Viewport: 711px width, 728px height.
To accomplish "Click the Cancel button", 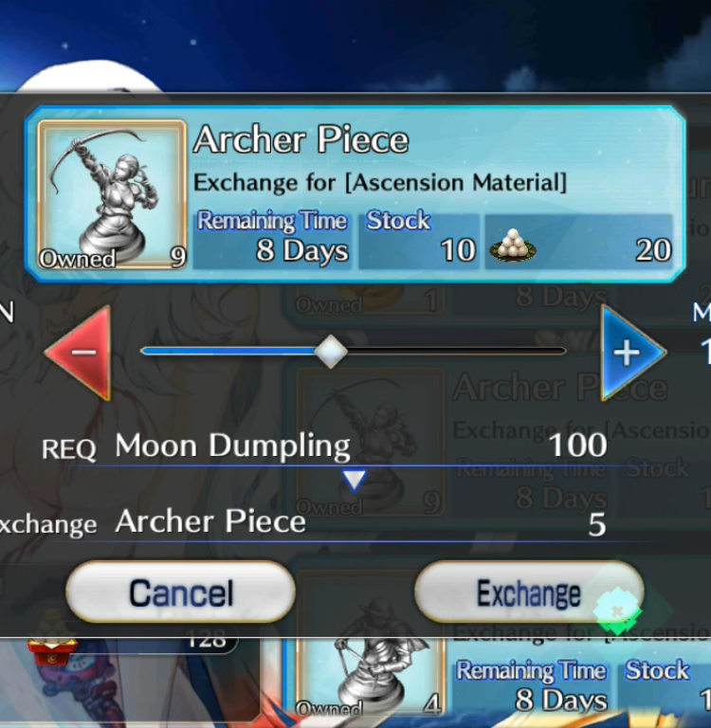I will pos(180,591).
